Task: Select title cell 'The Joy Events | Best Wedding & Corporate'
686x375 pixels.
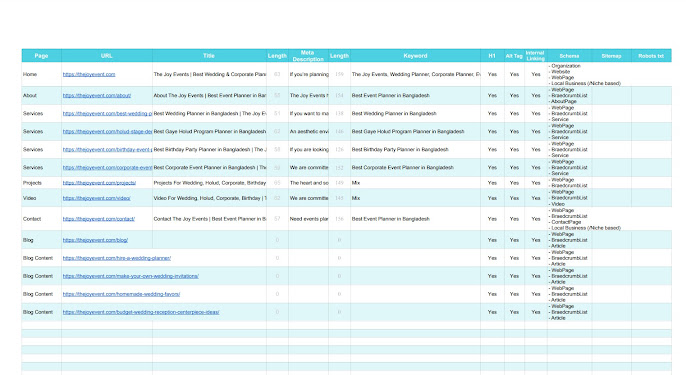Action: [209, 74]
